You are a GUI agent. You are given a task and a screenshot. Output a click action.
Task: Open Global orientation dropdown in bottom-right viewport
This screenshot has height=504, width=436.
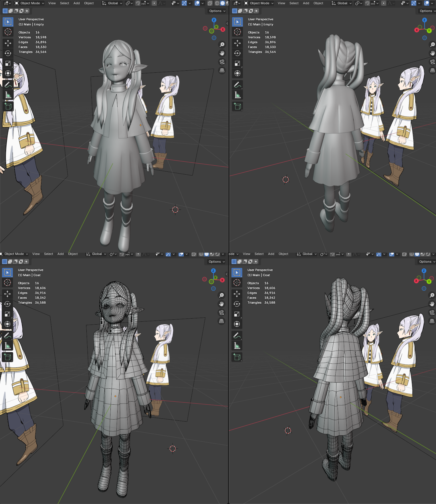(307, 254)
